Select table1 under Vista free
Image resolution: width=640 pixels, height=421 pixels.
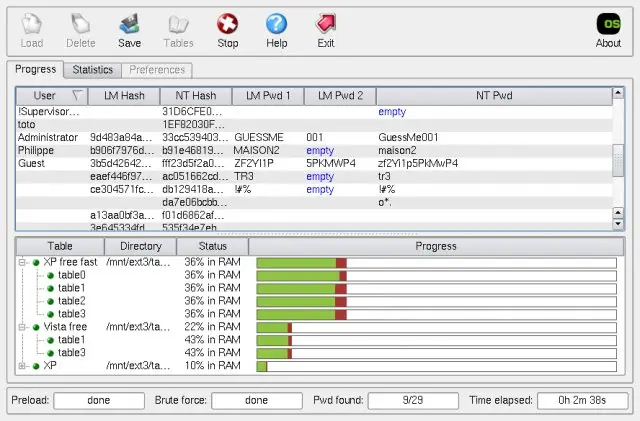tap(320, 340)
